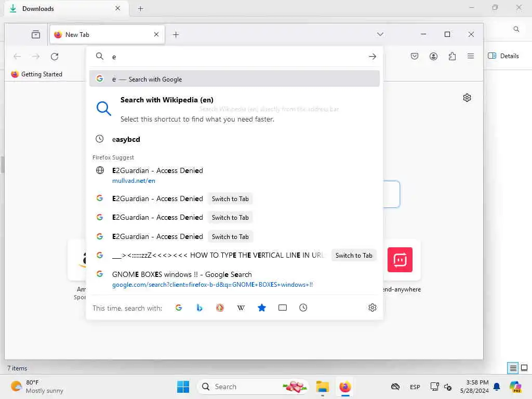Open the Save to Pocket icon
Screen dimensions: 532x399
coord(414,56)
